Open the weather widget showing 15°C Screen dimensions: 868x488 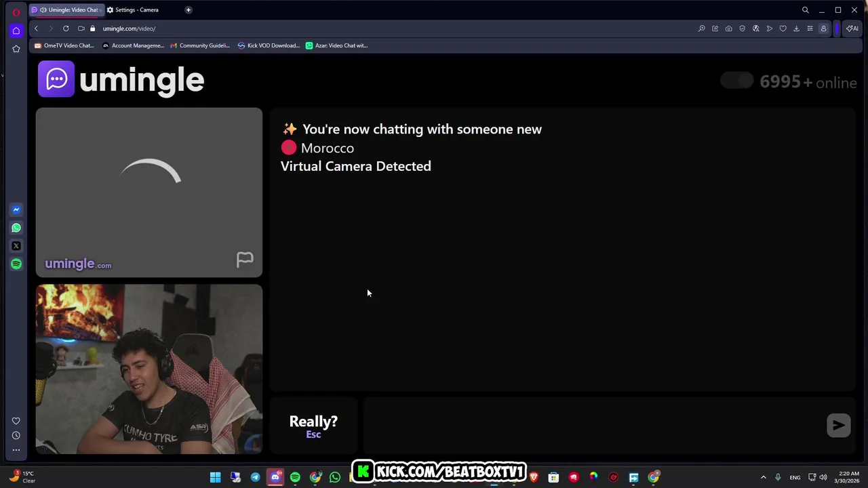(x=22, y=477)
